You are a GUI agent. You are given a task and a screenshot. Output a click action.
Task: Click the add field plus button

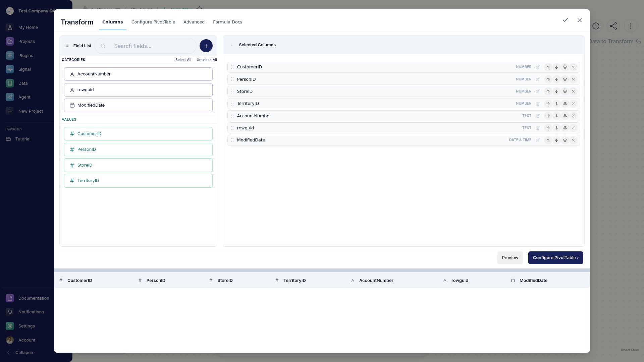click(x=206, y=46)
